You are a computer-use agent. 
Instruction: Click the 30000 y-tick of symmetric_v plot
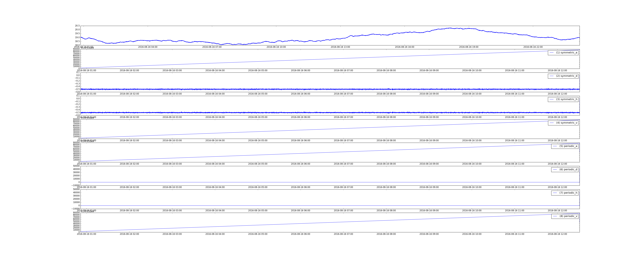tap(76, 132)
